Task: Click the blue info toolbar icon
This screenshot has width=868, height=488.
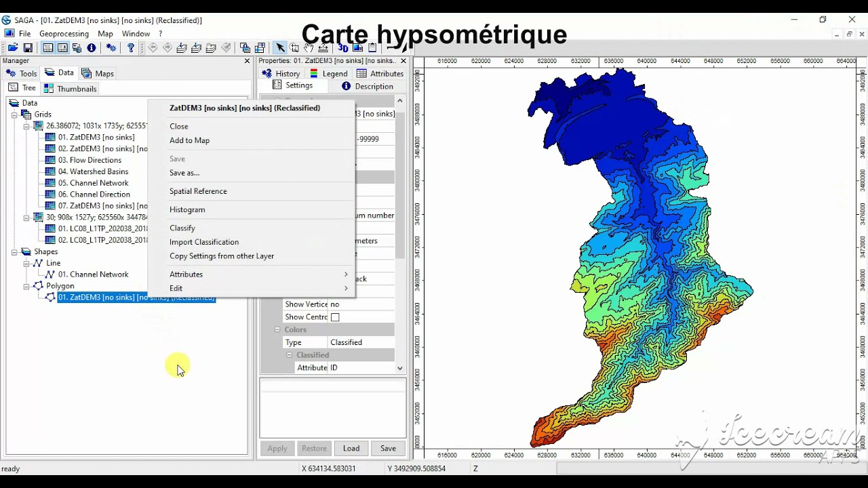Action: point(92,47)
